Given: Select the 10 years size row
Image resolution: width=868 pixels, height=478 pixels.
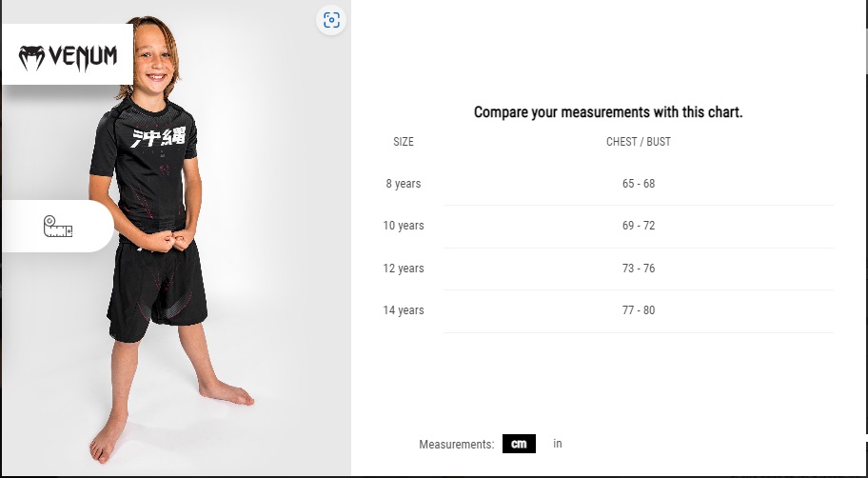Looking at the screenshot, I should (608, 226).
